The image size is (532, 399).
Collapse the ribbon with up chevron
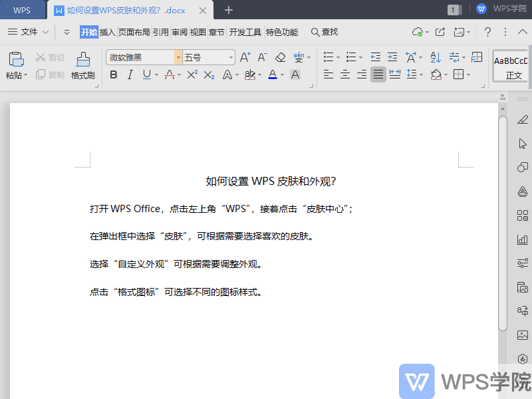[523, 32]
